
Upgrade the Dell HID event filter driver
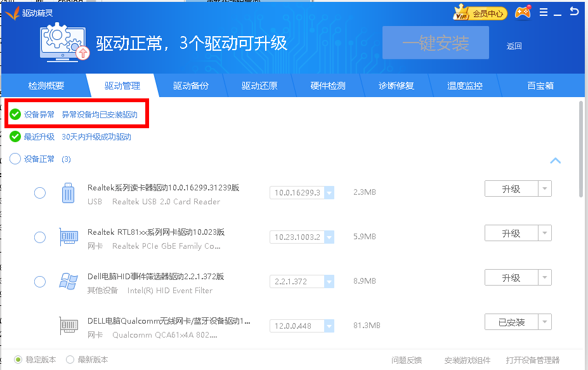point(511,277)
